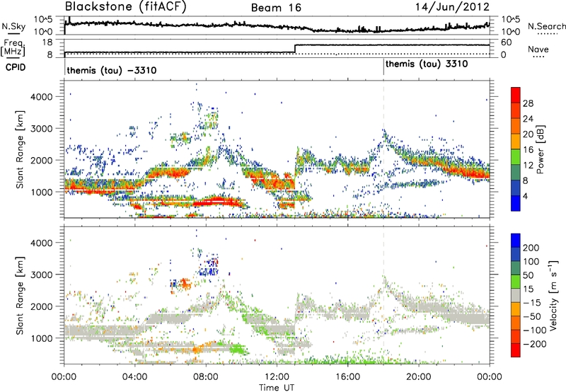Click the "Time UT" axis title
Viewport: 566px width, 392px height.
(x=277, y=387)
